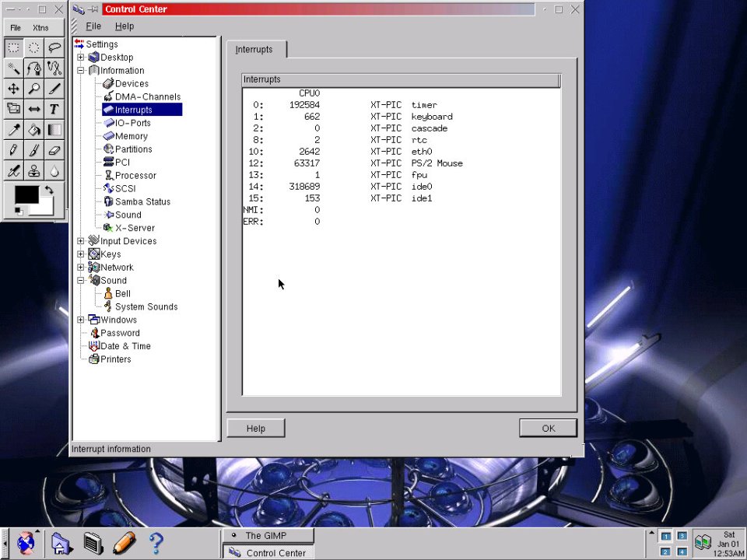Open the KDE help icon in the panel
Viewport: 747px width, 560px height.
click(155, 542)
